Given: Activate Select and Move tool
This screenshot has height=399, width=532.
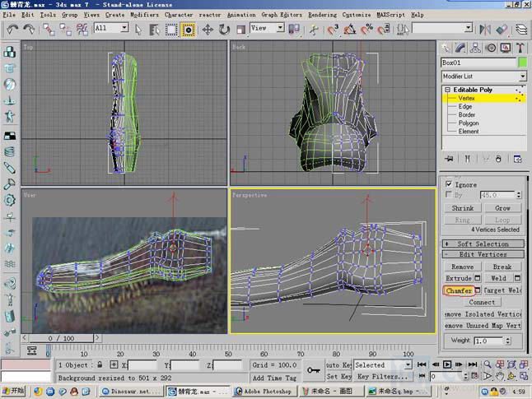Looking at the screenshot, I should [x=208, y=30].
